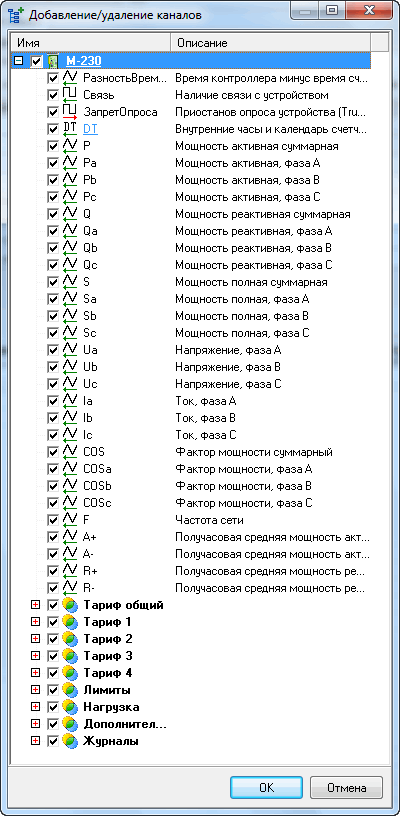Click the Лимиты group icon
The width and height of the screenshot is (400, 816).
tap(69, 690)
